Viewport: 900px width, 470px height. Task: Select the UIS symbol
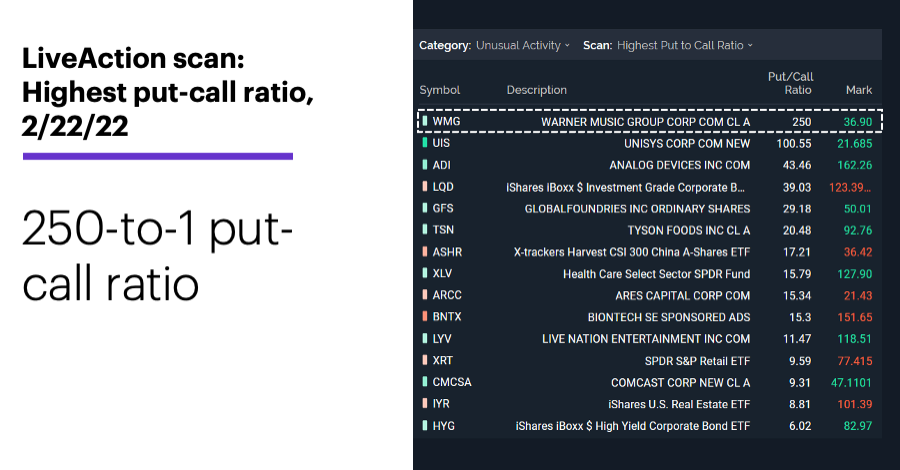441,143
